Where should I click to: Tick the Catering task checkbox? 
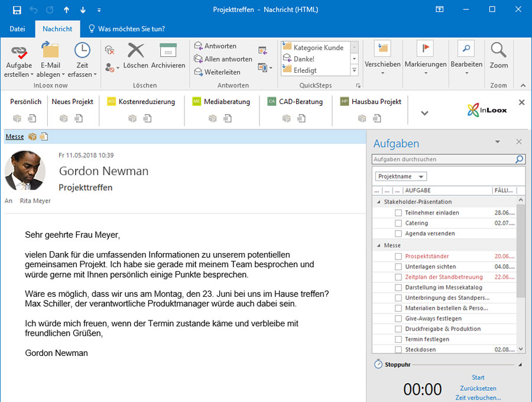coord(398,223)
